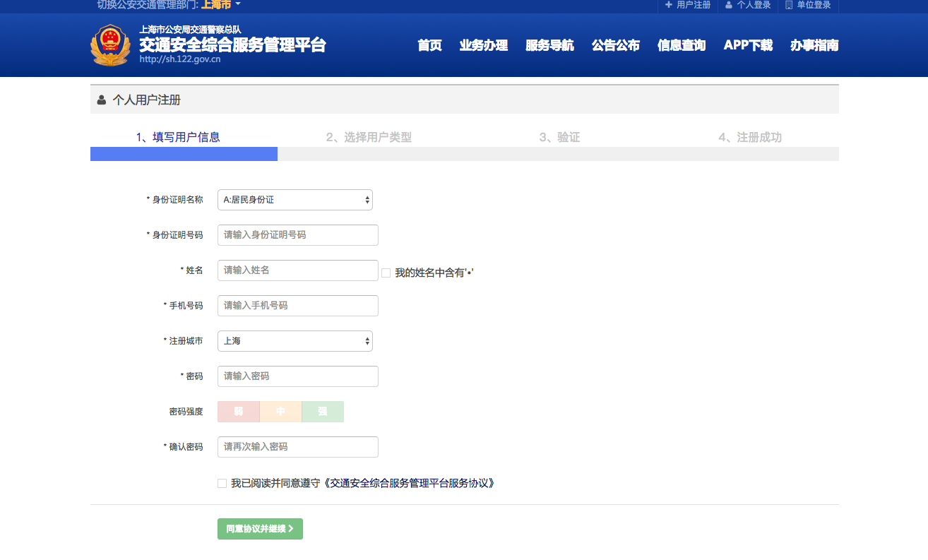928x560 pixels.
Task: Click the building icon beside 单位登录
Action: [x=789, y=5]
